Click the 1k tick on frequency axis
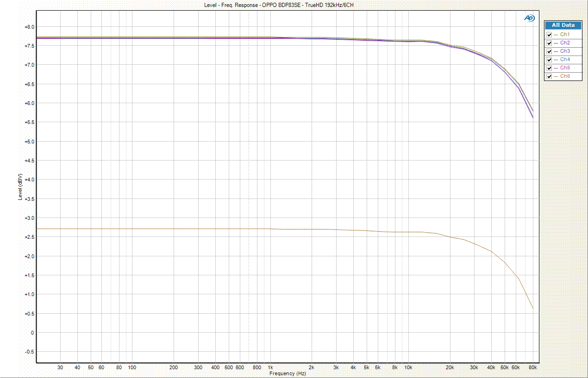This screenshot has height=378, width=588. [270, 367]
